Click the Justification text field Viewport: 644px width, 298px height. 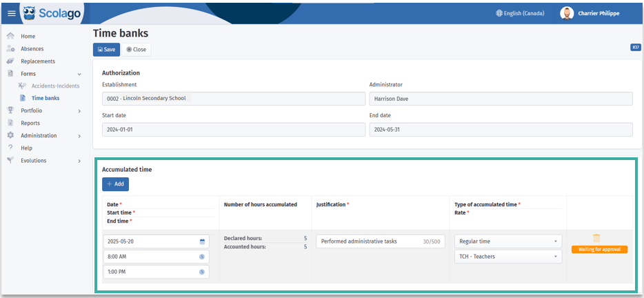coord(381,241)
